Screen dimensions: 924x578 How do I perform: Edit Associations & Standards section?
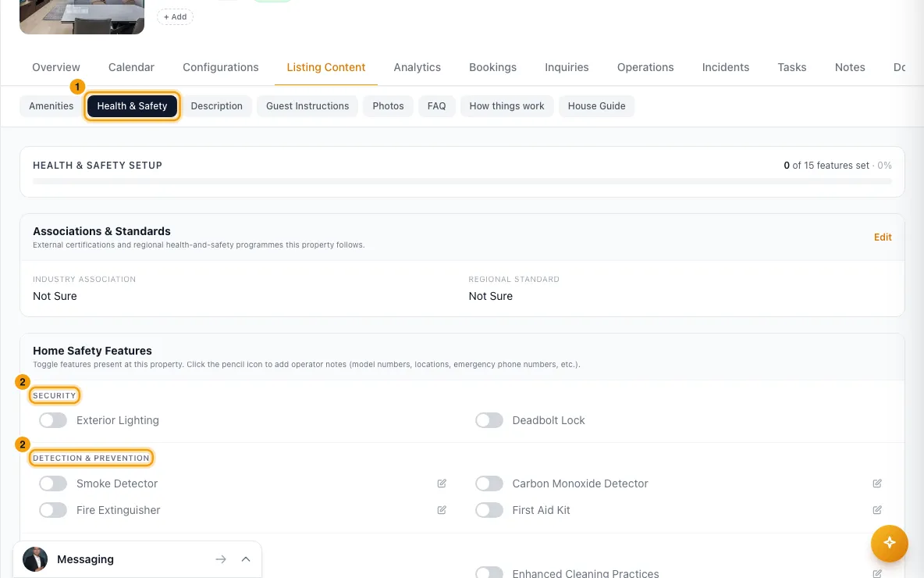(x=882, y=237)
